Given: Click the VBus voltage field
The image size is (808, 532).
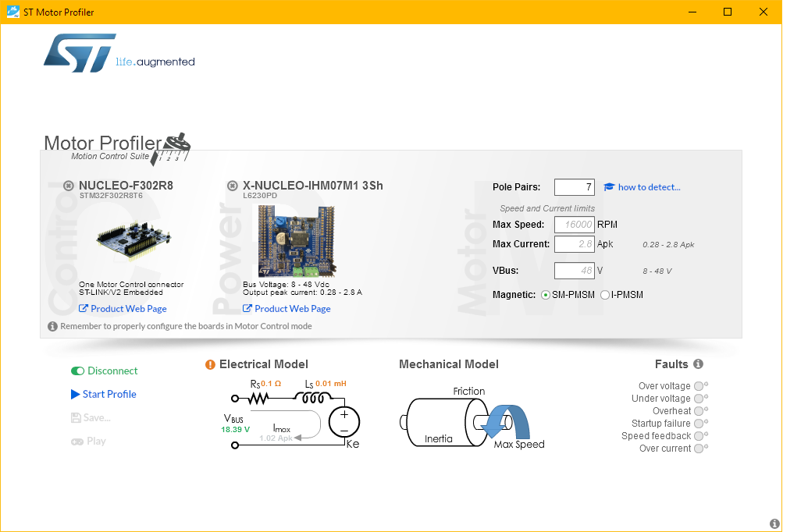Looking at the screenshot, I should 575,271.
